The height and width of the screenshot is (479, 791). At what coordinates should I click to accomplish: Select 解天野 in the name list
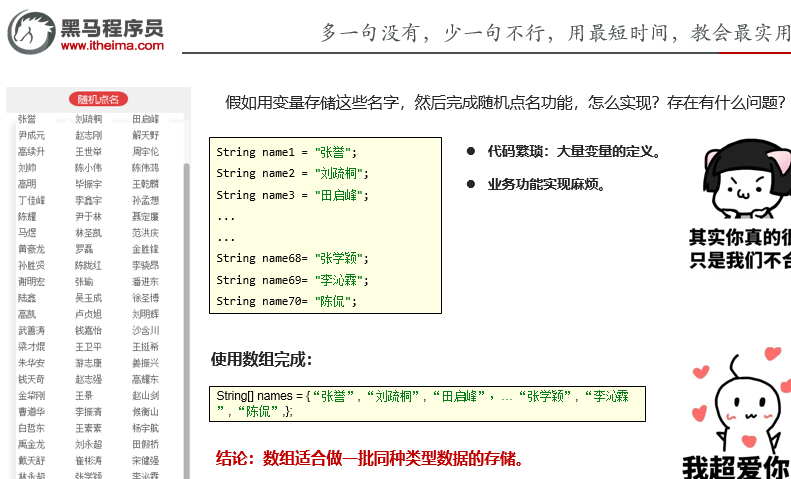[x=145, y=135]
